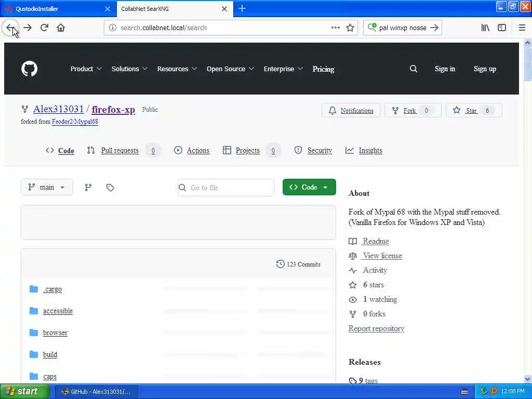Viewport: 532px width, 399px height.
Task: Star the firefox-xp repository
Action: point(474,110)
